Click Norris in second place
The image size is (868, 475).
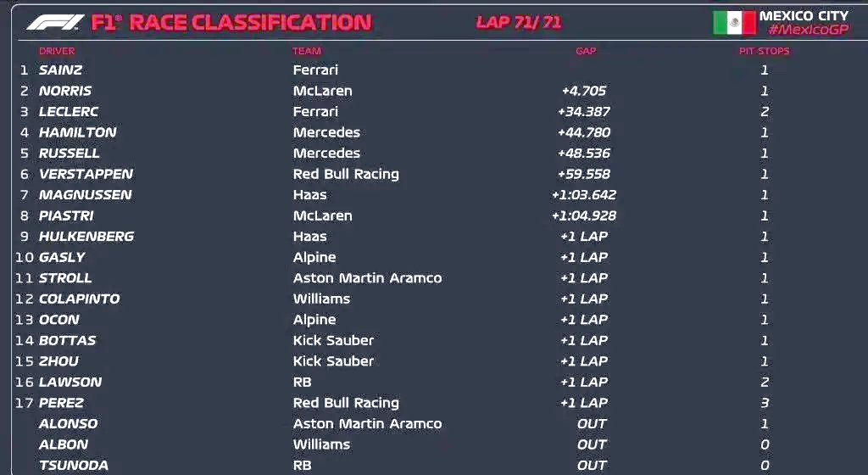(x=65, y=91)
